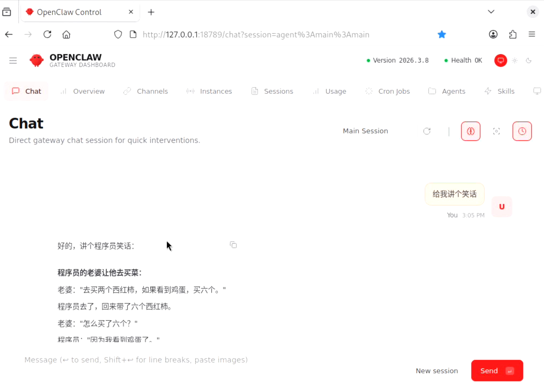Select light theme sun icon
This screenshot has height=392, width=544.
(x=515, y=60)
